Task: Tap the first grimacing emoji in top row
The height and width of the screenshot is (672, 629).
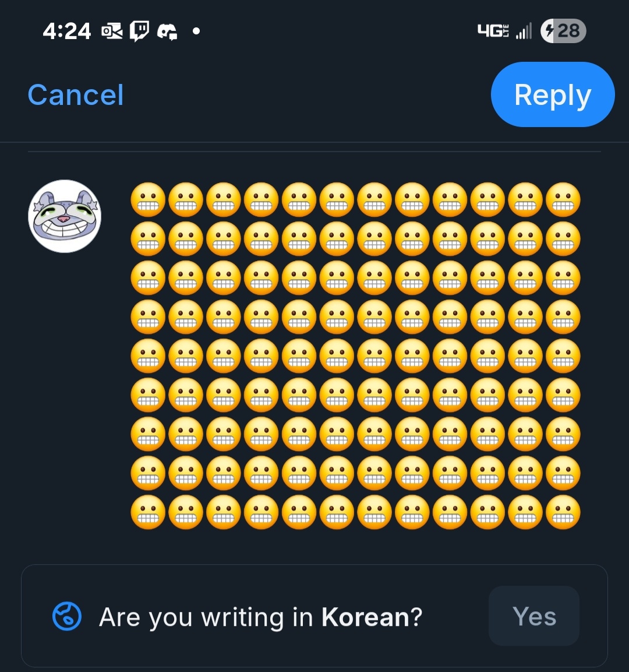Action: pos(148,200)
